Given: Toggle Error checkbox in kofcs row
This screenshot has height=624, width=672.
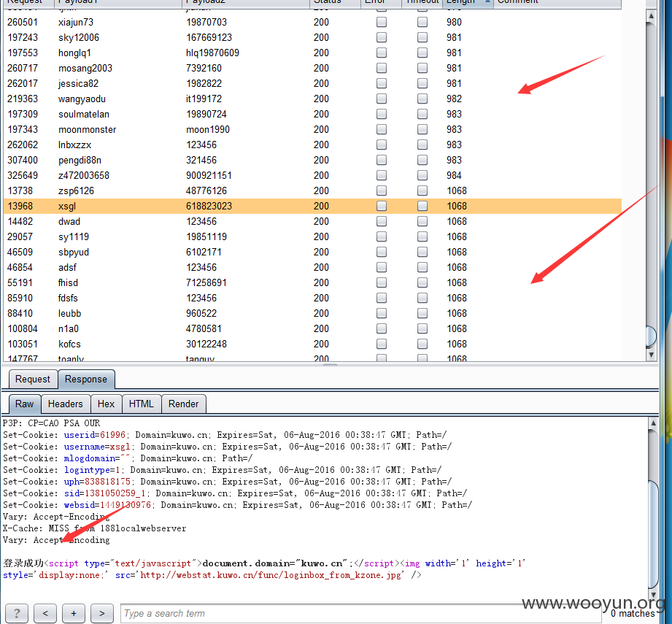Looking at the screenshot, I should [382, 344].
